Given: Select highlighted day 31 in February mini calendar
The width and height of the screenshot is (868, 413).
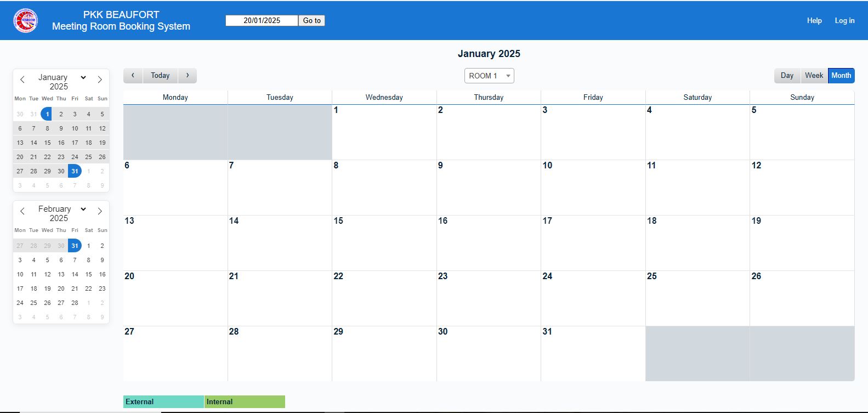Looking at the screenshot, I should point(75,246).
